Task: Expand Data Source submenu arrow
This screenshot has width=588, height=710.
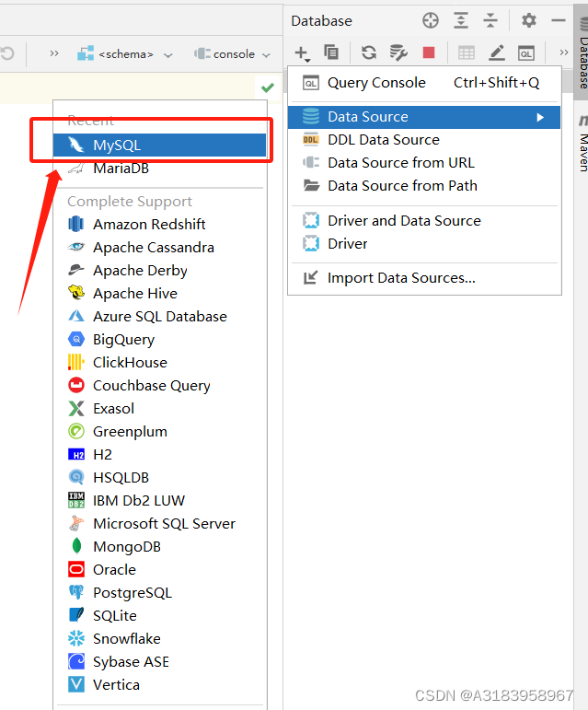Action: point(540,117)
